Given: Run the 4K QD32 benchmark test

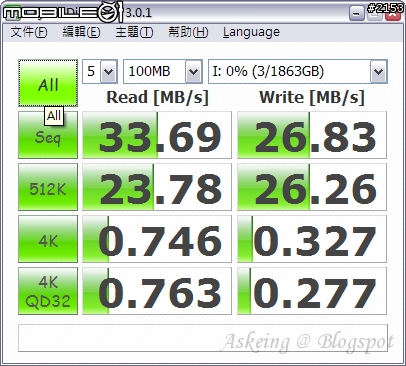Looking at the screenshot, I should click(48, 291).
